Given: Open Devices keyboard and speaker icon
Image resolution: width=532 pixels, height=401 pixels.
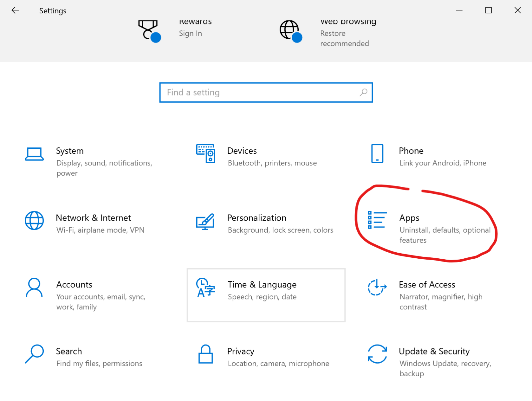Looking at the screenshot, I should click(206, 153).
